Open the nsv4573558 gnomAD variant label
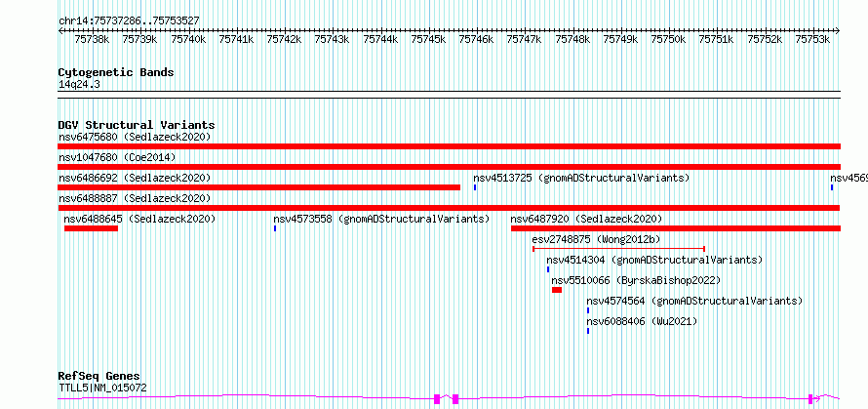Image resolution: width=868 pixels, height=409 pixels. (381, 219)
